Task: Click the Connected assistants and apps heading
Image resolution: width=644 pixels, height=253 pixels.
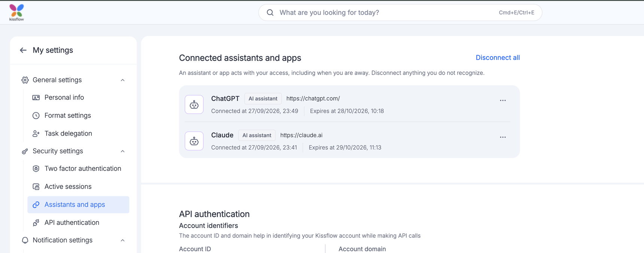Action: (x=240, y=58)
